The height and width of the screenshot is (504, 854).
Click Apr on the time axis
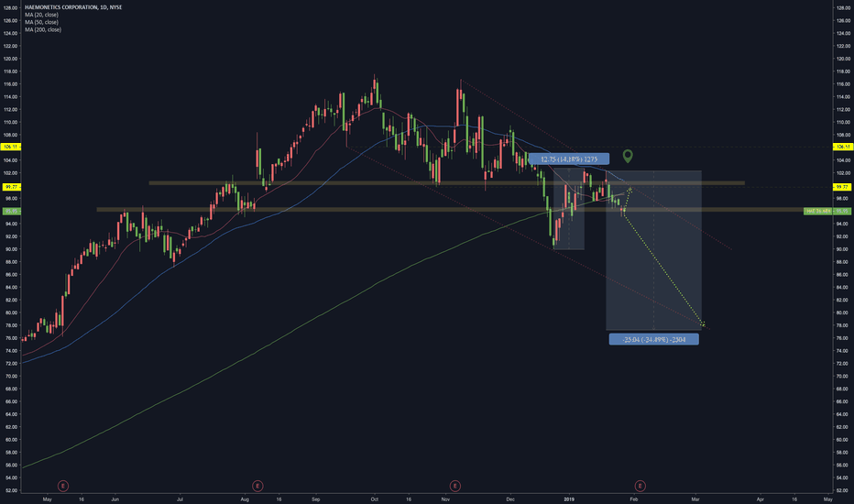point(761,499)
